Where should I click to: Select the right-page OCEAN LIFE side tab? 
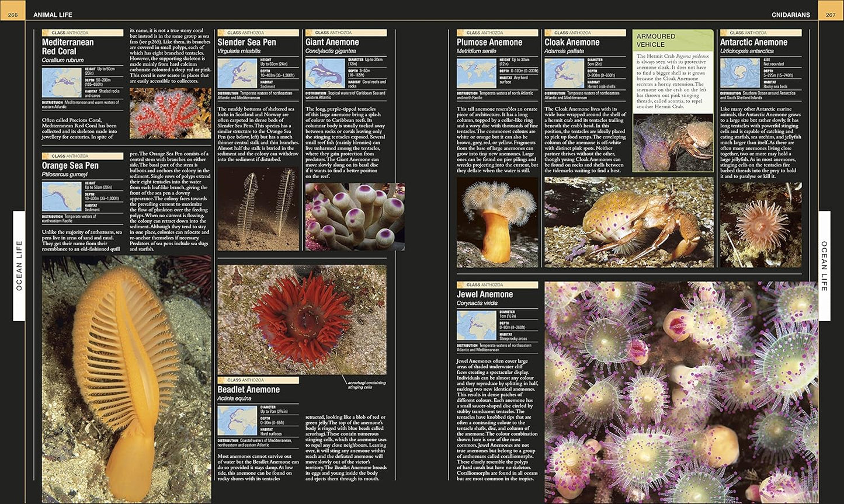(824, 266)
